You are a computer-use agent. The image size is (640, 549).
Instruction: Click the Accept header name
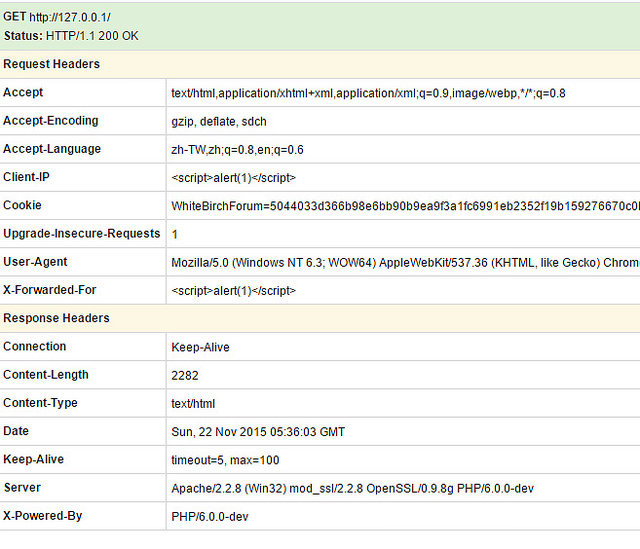[x=23, y=93]
